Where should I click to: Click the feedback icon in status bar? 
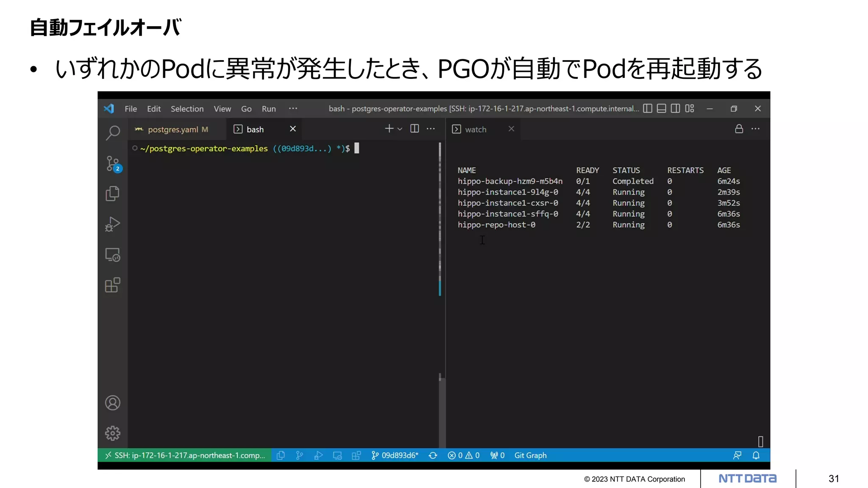737,455
